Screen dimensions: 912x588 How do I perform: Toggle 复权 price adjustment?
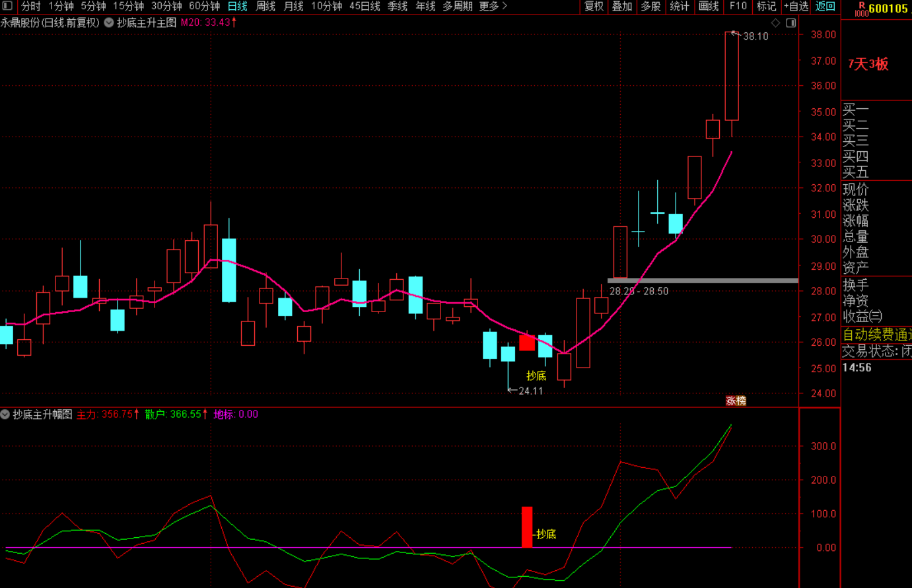pyautogui.click(x=594, y=7)
